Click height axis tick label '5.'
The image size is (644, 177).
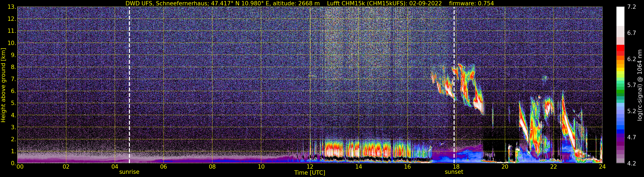point(13,103)
